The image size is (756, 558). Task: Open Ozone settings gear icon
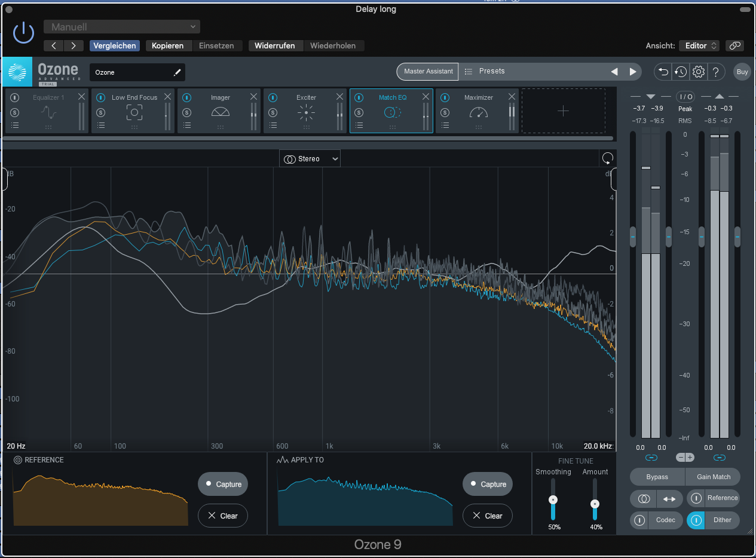[698, 72]
